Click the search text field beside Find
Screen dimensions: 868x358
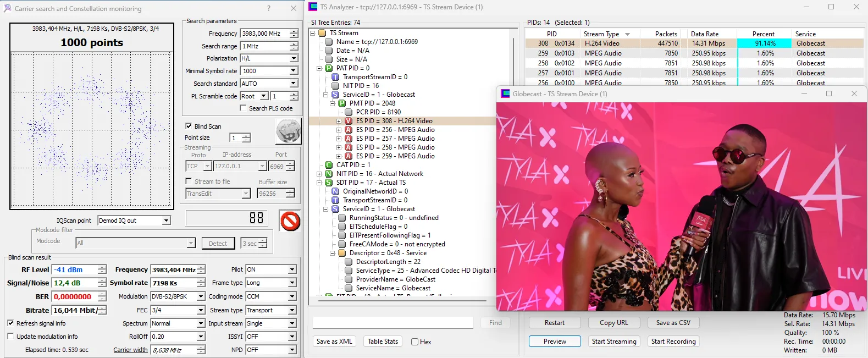point(392,323)
